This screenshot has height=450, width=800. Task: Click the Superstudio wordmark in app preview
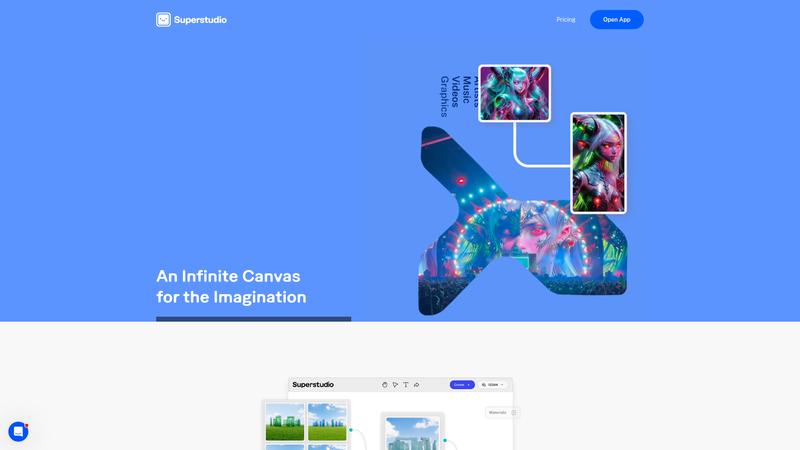click(x=313, y=384)
